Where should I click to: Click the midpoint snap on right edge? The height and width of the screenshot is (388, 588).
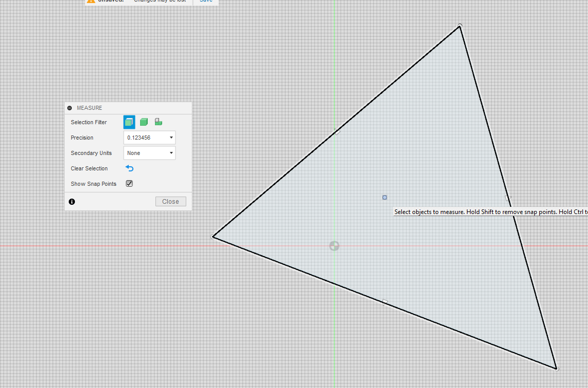tap(508, 197)
